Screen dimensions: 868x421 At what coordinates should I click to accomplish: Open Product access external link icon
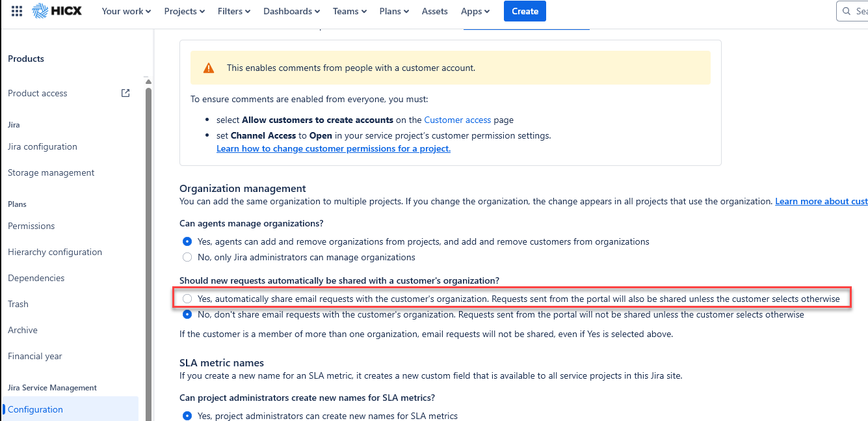tap(125, 93)
